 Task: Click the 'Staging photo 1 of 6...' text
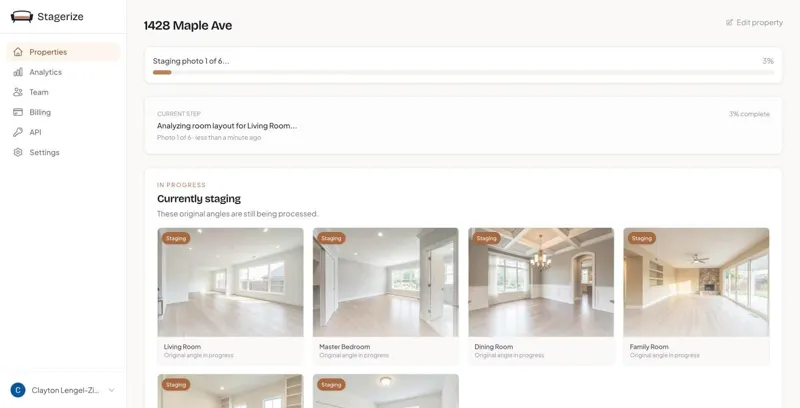[191, 61]
